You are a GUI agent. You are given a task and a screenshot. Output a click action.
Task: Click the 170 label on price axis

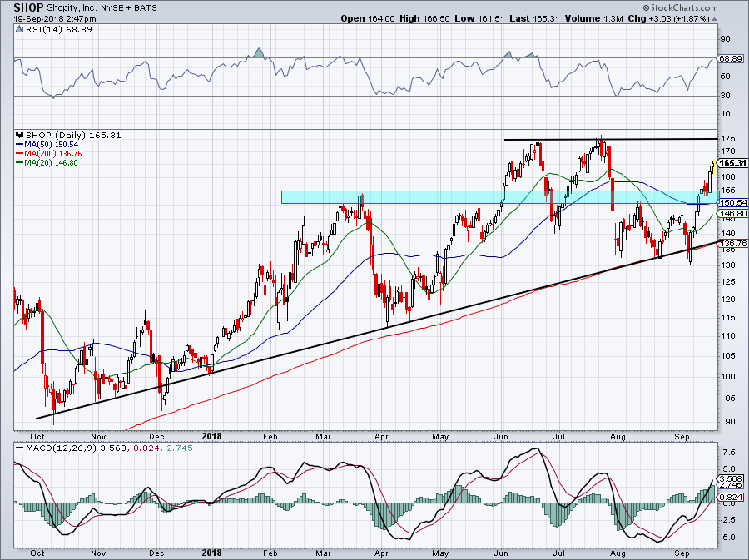point(728,151)
